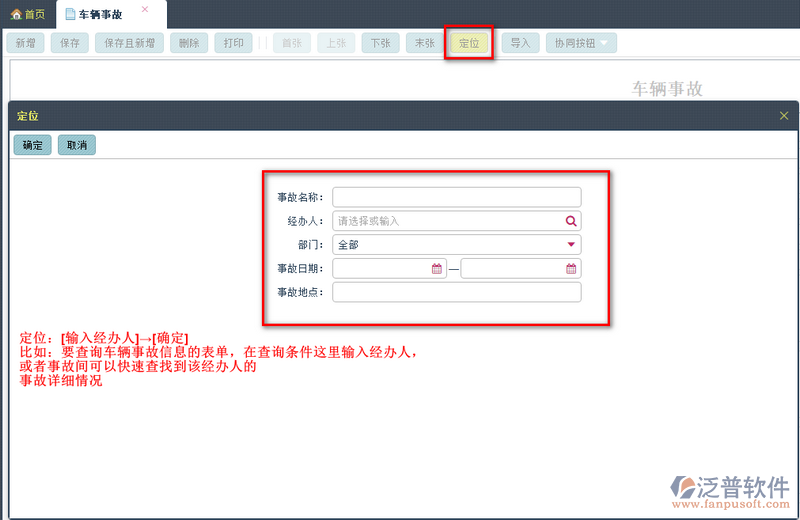Go to 上张 previous record
The image size is (800, 520).
click(x=337, y=43)
